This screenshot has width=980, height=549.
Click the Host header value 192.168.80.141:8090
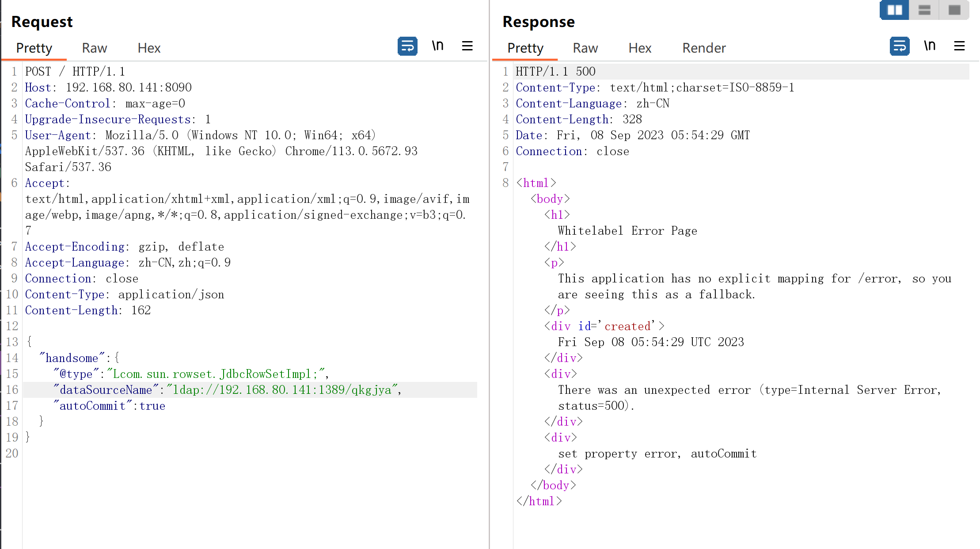pos(129,88)
